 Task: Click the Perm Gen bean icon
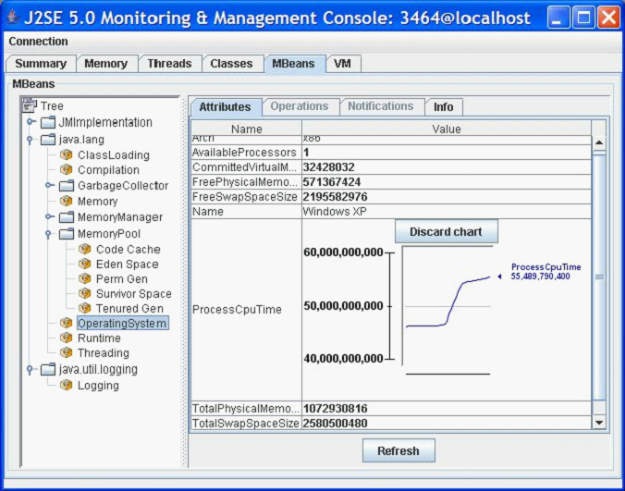(85, 279)
